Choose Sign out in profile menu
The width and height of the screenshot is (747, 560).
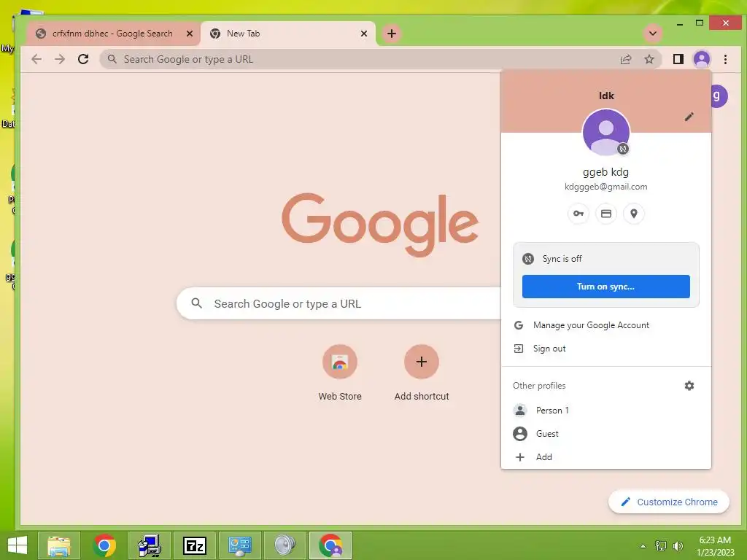click(x=606, y=349)
